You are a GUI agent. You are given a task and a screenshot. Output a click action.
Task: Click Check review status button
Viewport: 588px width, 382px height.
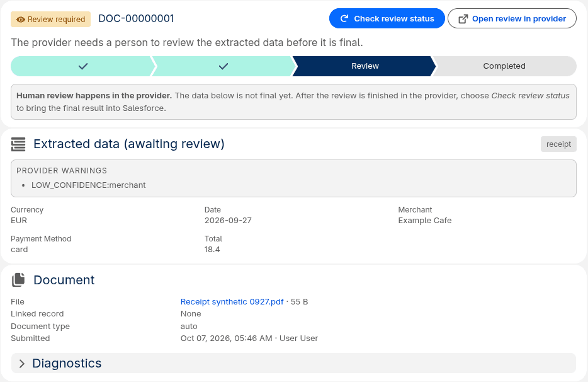[387, 18]
